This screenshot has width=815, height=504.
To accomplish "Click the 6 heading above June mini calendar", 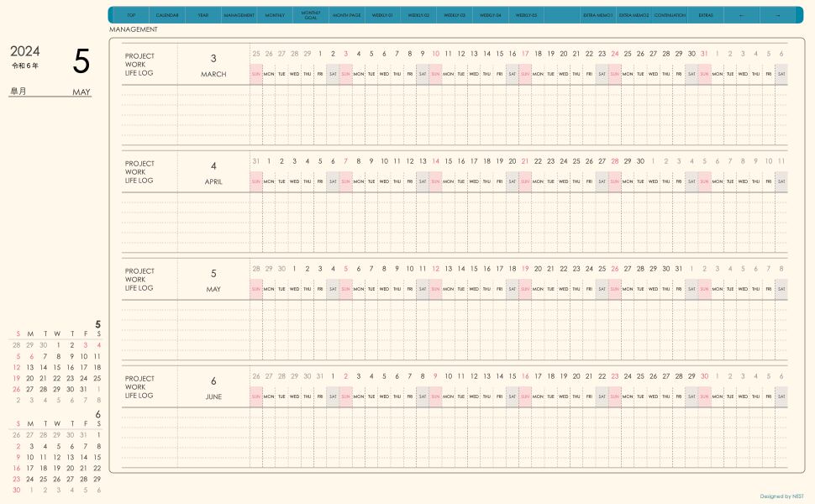I will 97,414.
